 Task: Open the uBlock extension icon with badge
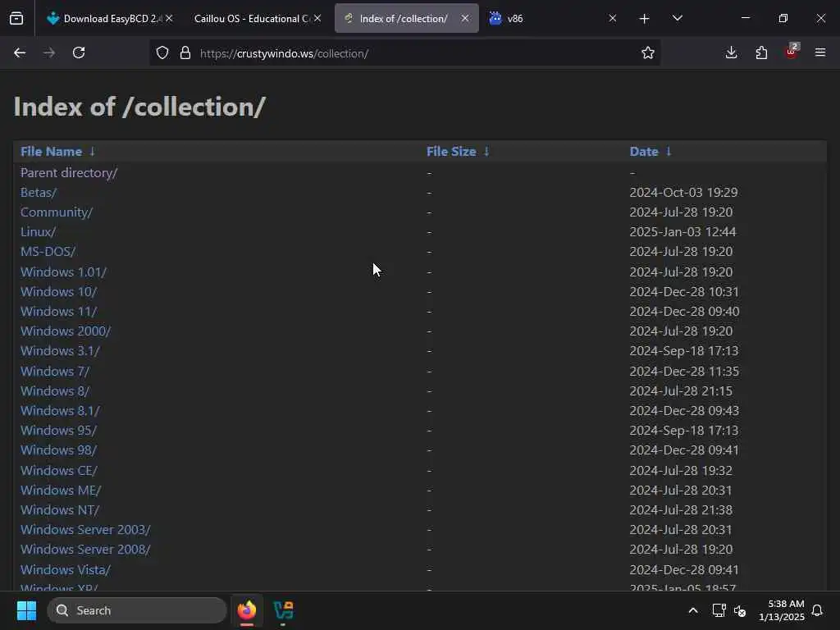(792, 52)
